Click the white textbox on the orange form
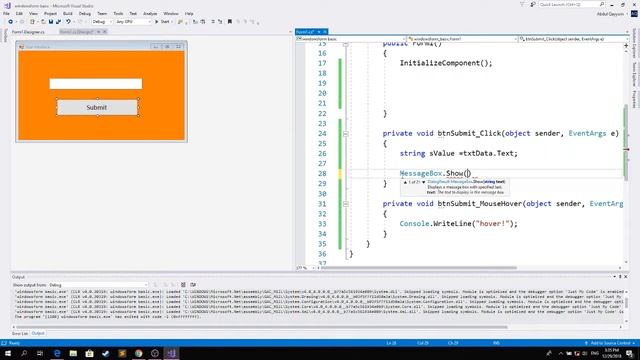The height and width of the screenshot is (360, 640). [96, 84]
